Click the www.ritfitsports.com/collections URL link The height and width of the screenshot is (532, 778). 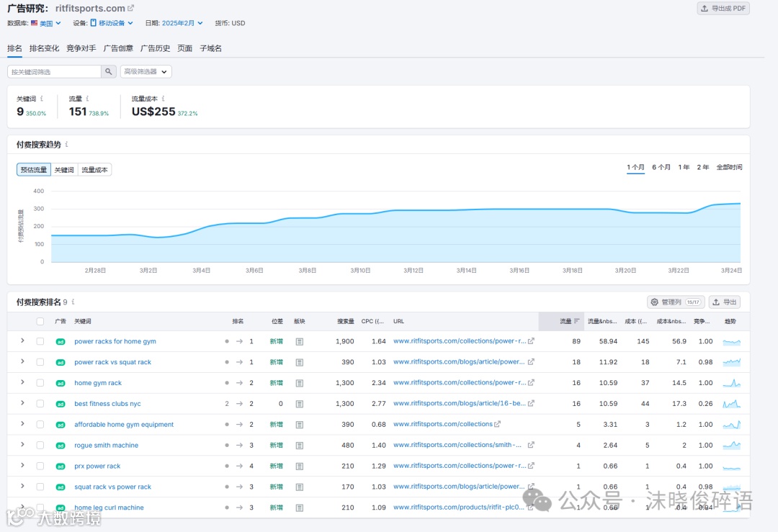[x=443, y=425]
